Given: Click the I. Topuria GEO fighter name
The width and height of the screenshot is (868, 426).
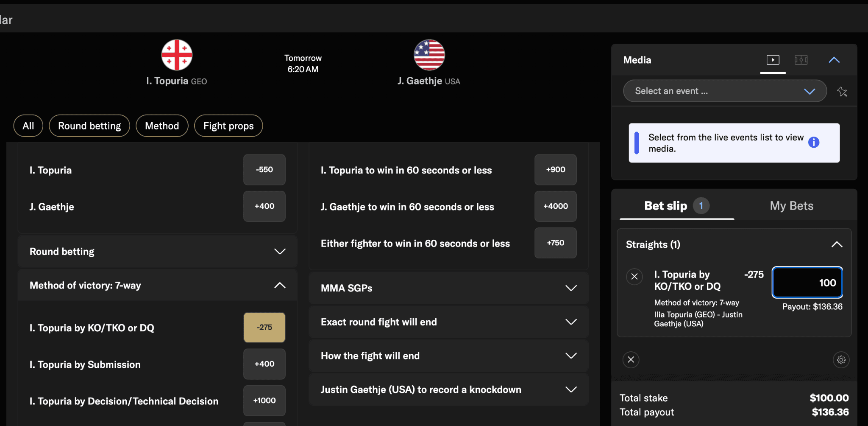Looking at the screenshot, I should pyautogui.click(x=177, y=81).
